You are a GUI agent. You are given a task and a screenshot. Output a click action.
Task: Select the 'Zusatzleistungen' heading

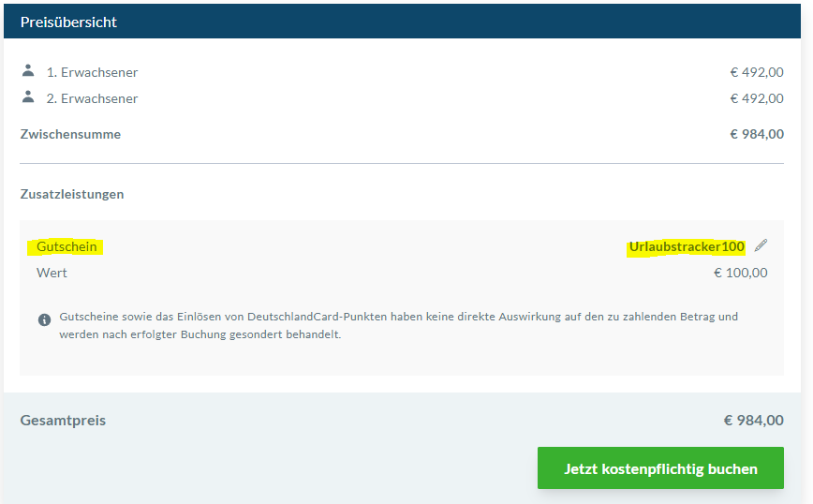tap(72, 195)
